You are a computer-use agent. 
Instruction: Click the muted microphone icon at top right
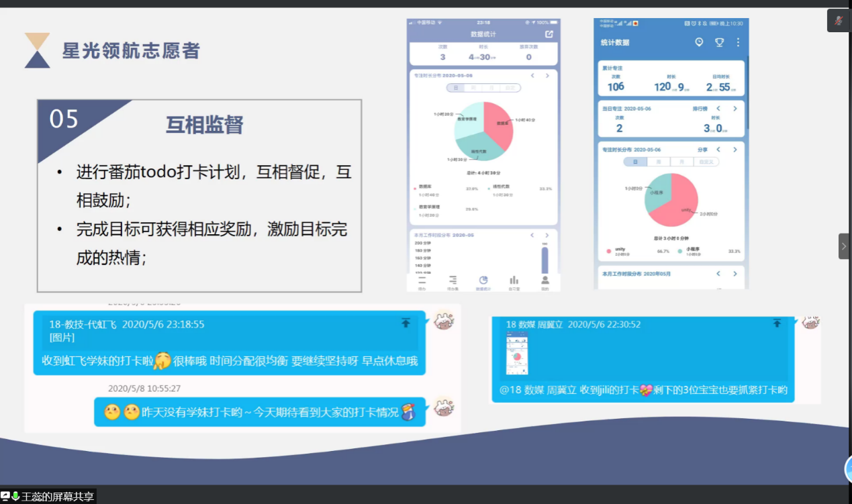(x=839, y=20)
